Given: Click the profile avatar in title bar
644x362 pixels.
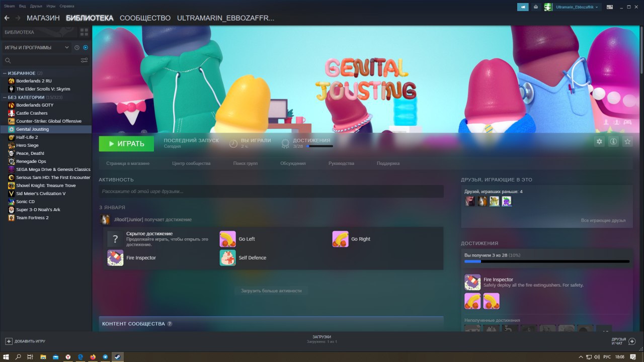Looking at the screenshot, I should (x=548, y=7).
